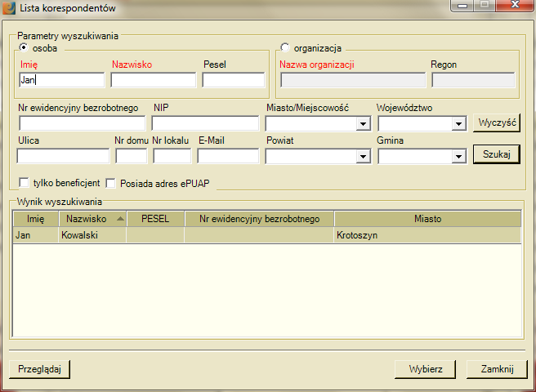Screen dimensions: 536x392
Task: Click the application icon in title bar
Action: [8, 8]
